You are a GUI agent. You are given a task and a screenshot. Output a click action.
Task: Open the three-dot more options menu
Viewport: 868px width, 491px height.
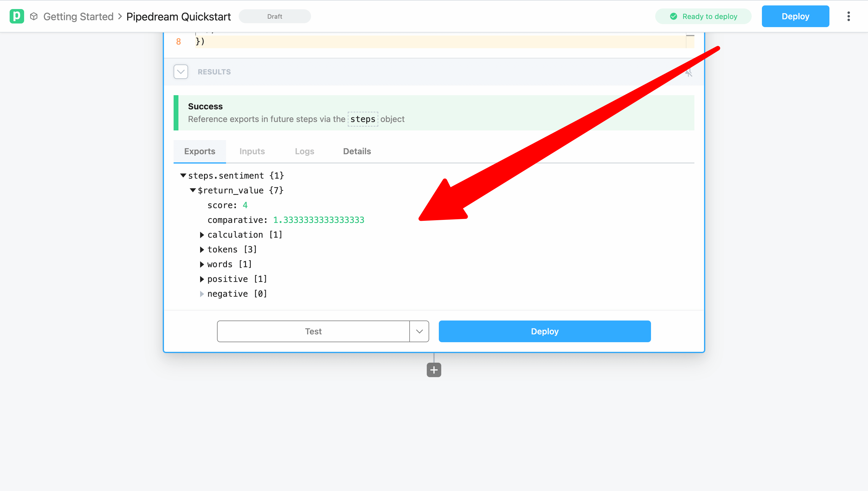[x=848, y=16]
